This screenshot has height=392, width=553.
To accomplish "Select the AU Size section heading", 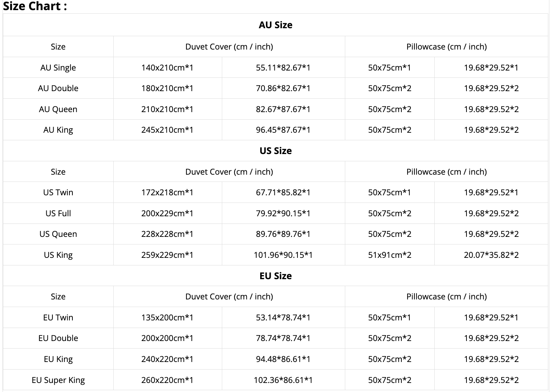I will click(275, 25).
